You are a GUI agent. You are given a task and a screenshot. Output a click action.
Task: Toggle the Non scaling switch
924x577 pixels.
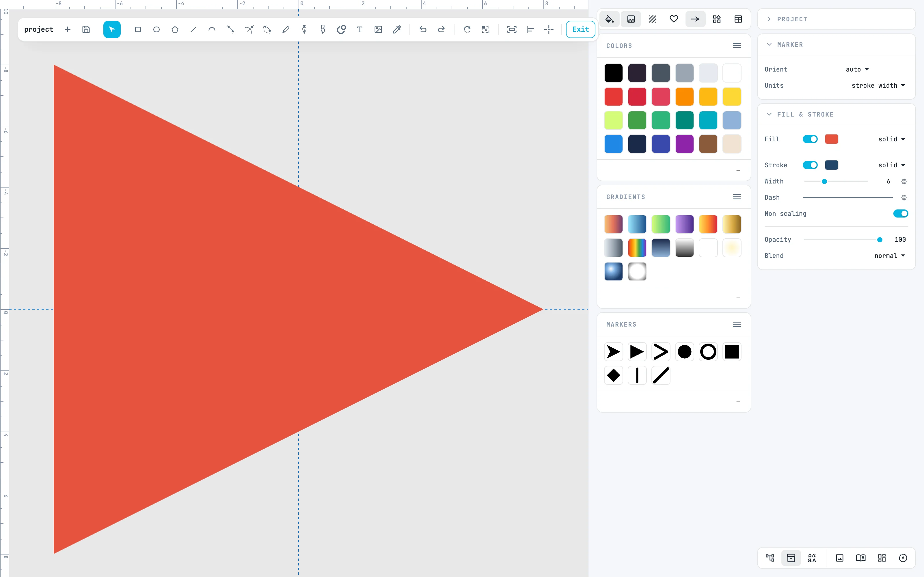click(900, 214)
